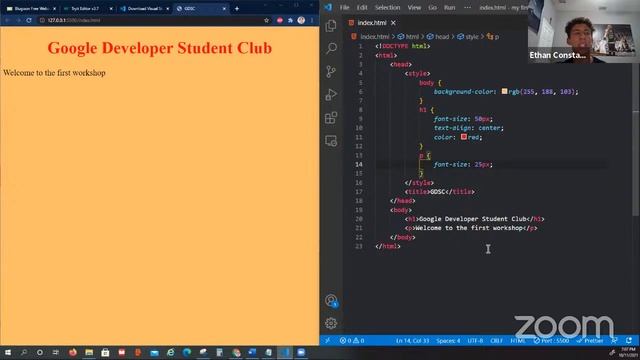Viewport: 640px width, 360px height.
Task: Open Source Control in the activity bar
Action: 331,71
